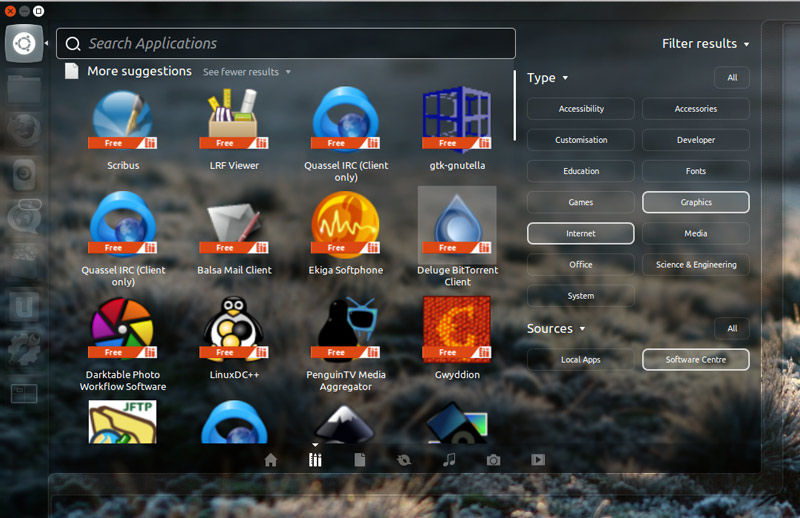The image size is (800, 518).
Task: Collapse the Filter results panel
Action: point(705,44)
